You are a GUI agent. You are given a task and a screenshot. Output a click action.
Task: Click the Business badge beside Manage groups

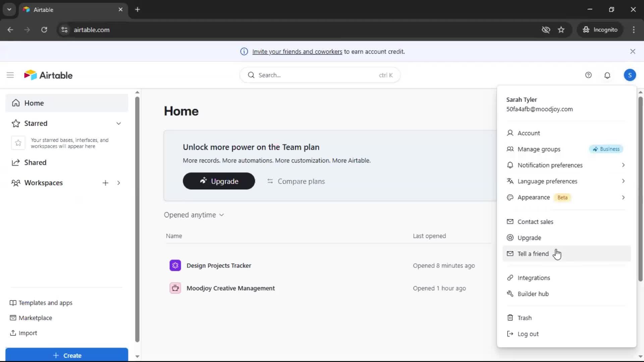coord(606,149)
